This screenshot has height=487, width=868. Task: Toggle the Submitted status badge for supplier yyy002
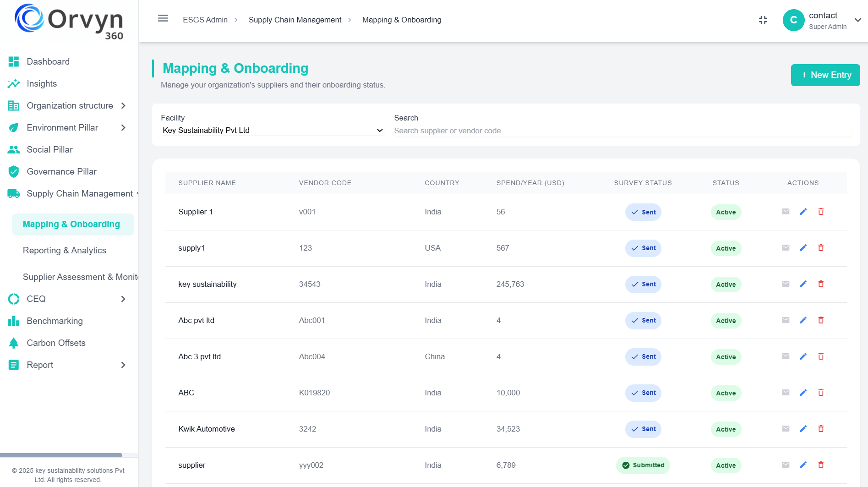coord(643,465)
